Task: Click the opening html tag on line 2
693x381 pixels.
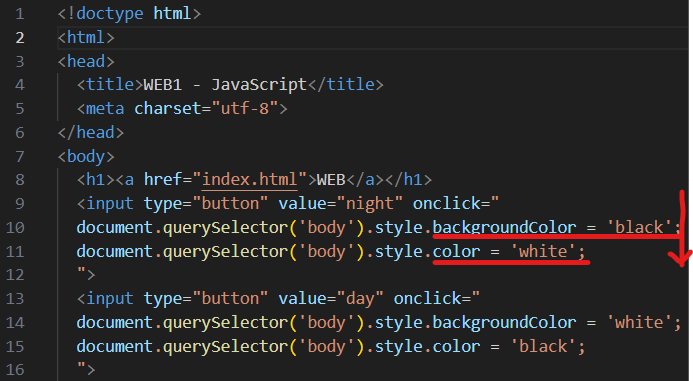Action: pyautogui.click(x=86, y=38)
